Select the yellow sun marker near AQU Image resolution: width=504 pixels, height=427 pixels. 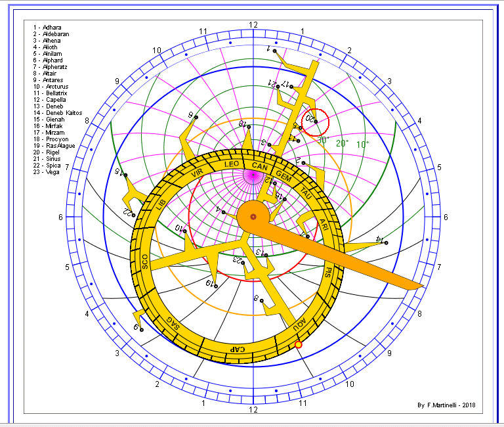pos(299,344)
